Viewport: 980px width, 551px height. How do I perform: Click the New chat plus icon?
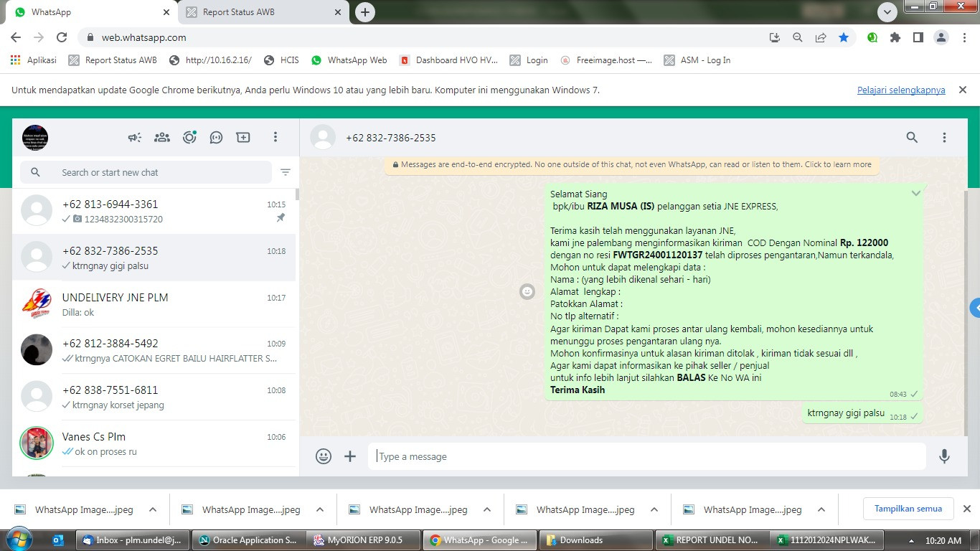(x=243, y=137)
